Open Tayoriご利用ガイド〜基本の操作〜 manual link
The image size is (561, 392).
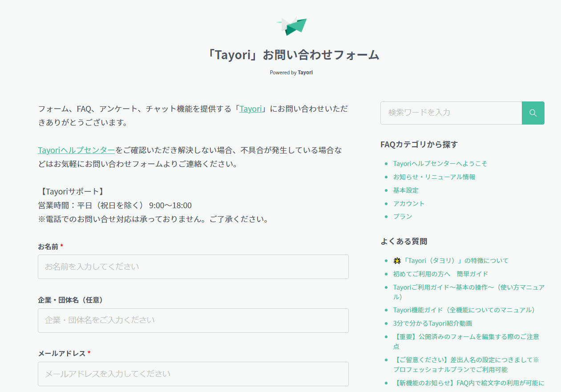(x=468, y=287)
